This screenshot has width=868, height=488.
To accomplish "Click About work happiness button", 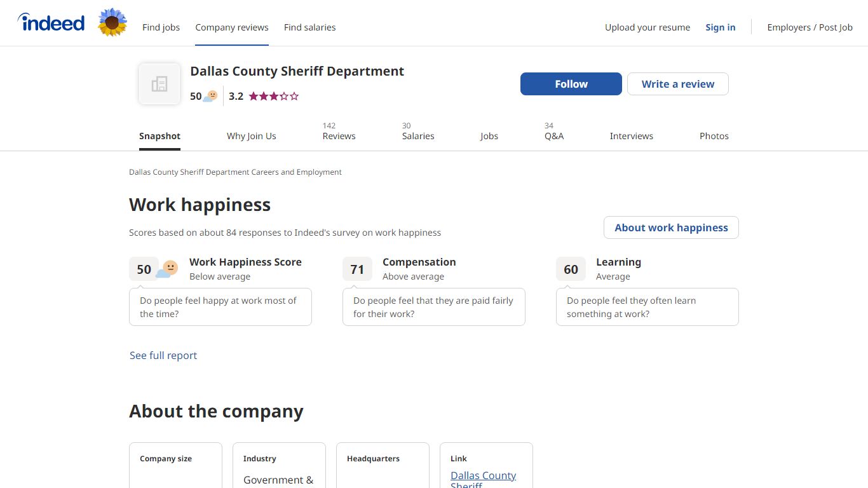I will point(671,227).
